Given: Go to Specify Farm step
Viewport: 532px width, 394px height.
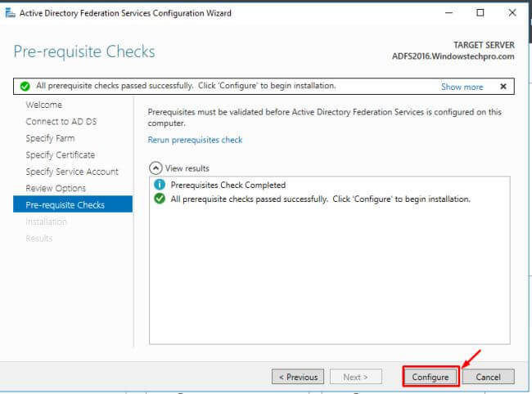Looking at the screenshot, I should [x=50, y=138].
